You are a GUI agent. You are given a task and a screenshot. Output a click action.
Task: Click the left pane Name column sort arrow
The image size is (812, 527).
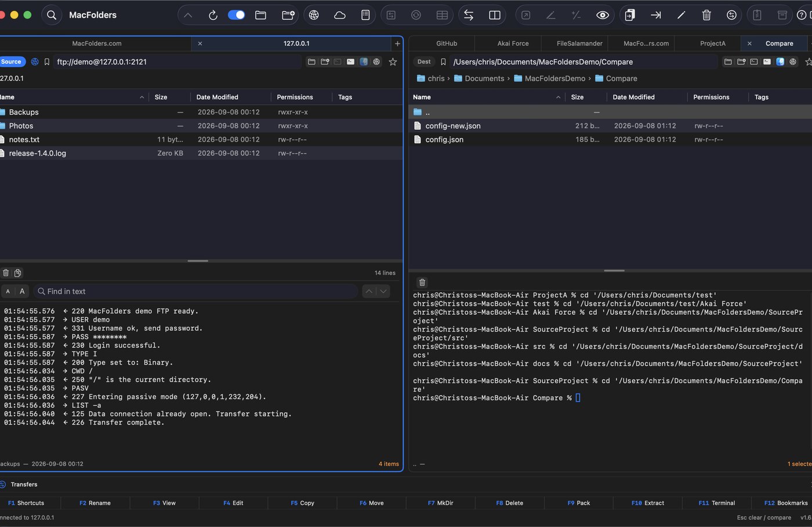[142, 97]
